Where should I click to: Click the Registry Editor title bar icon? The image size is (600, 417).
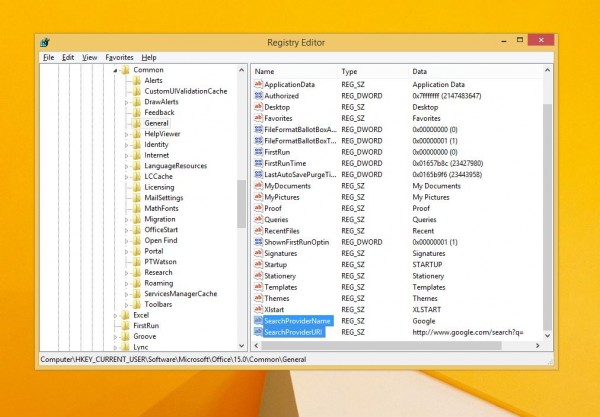(45, 42)
